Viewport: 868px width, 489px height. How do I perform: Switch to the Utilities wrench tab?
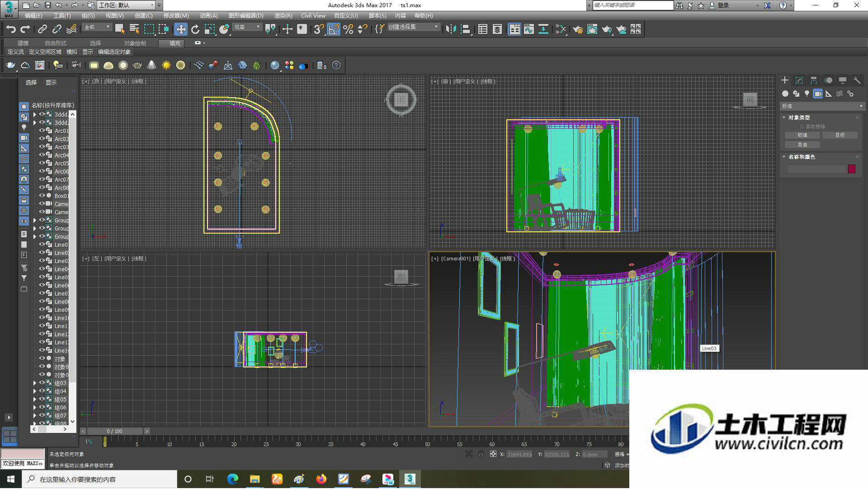tap(857, 80)
